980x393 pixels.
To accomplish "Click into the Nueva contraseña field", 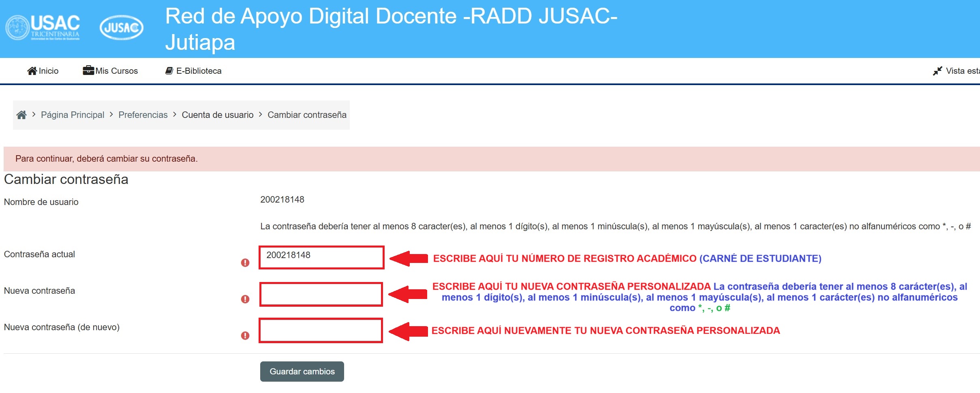I will coord(321,294).
